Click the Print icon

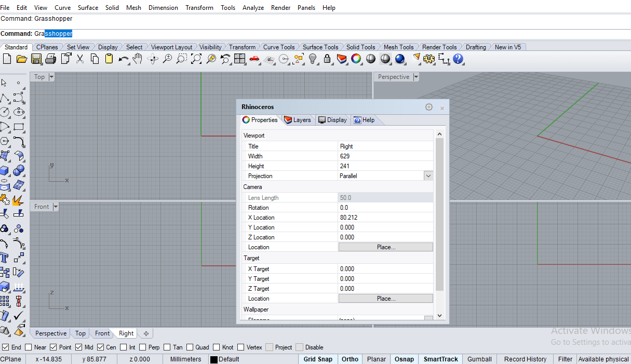[50, 59]
